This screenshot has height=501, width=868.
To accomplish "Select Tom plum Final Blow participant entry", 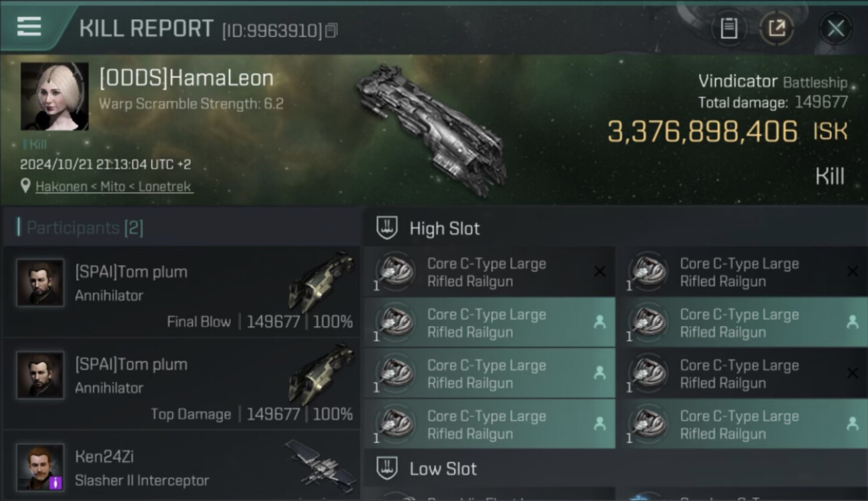I will tap(181, 293).
